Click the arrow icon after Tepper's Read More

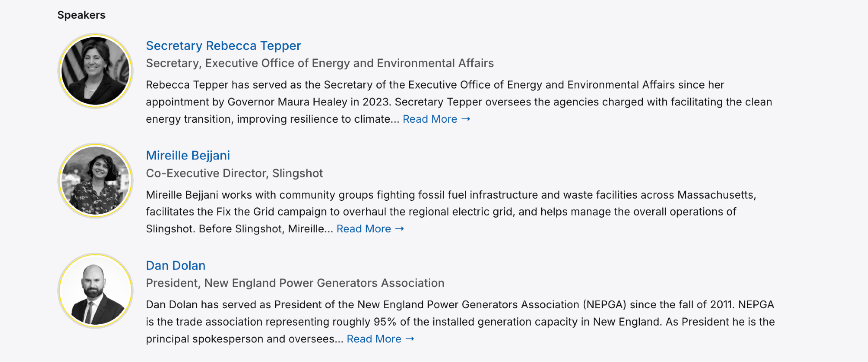pos(466,119)
